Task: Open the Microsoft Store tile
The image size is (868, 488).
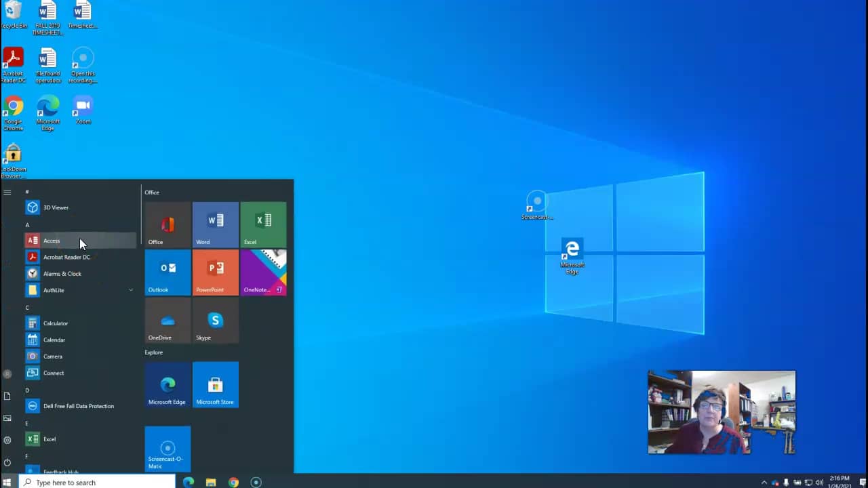Action: click(216, 384)
